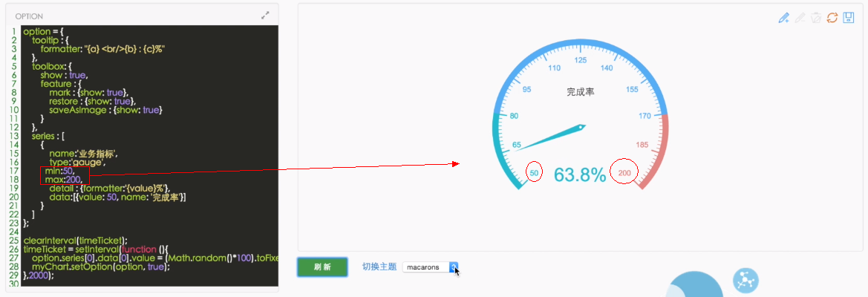Click code line "name:'业务指标',"
The width and height of the screenshot is (868, 297).
pos(84,154)
